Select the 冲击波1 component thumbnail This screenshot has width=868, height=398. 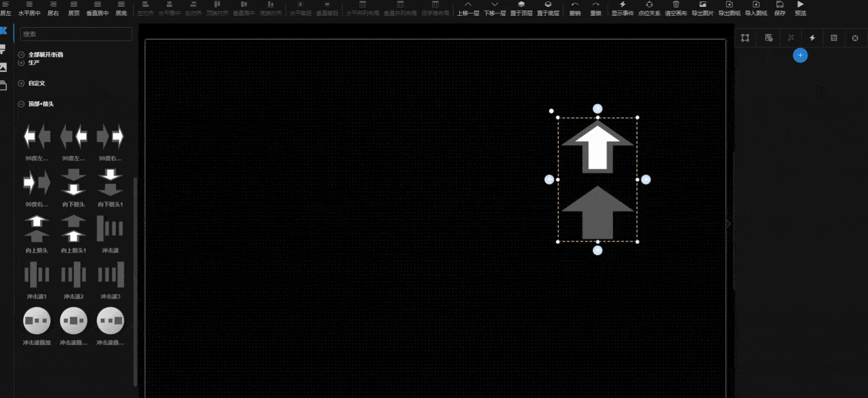point(37,275)
